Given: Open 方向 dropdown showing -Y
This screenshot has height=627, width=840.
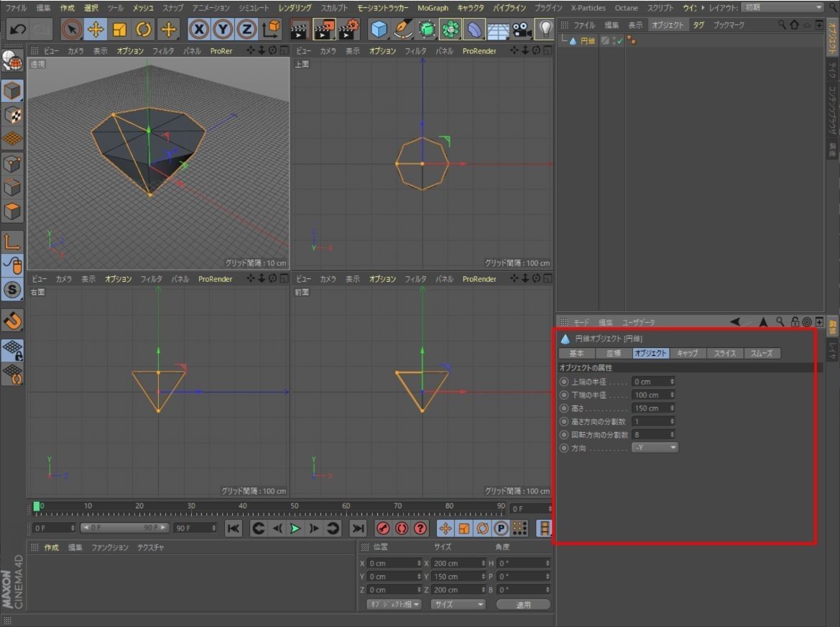Looking at the screenshot, I should (655, 447).
